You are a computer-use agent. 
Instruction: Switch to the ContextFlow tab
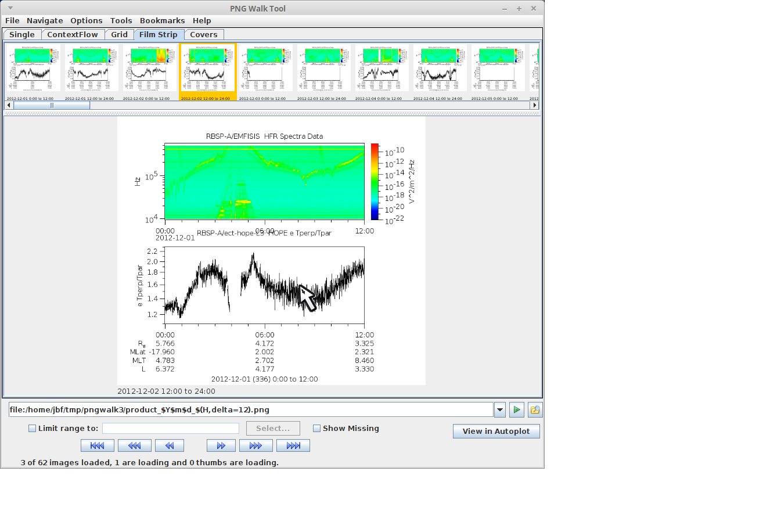73,35
